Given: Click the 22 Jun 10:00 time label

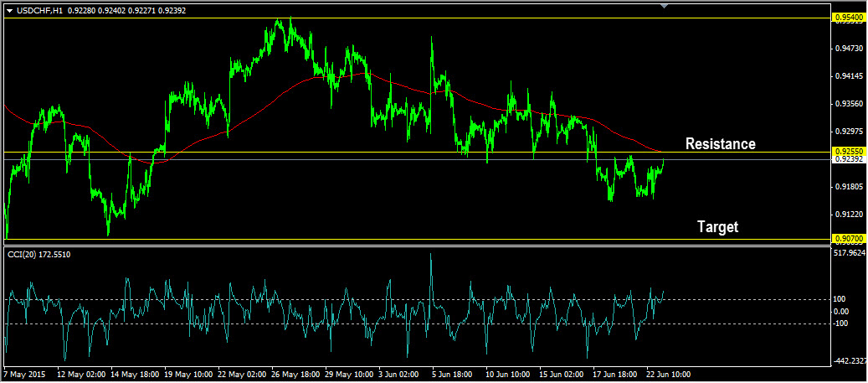Looking at the screenshot, I should 670,374.
